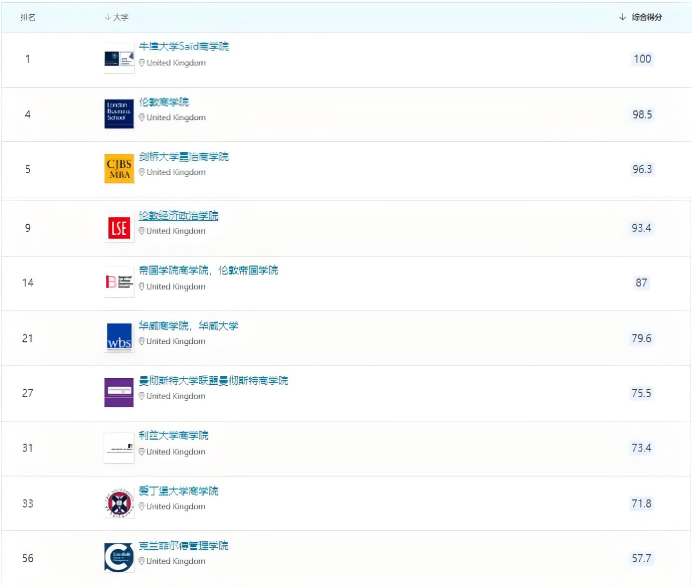Click location pin beside 伦敦商学院

142,117
